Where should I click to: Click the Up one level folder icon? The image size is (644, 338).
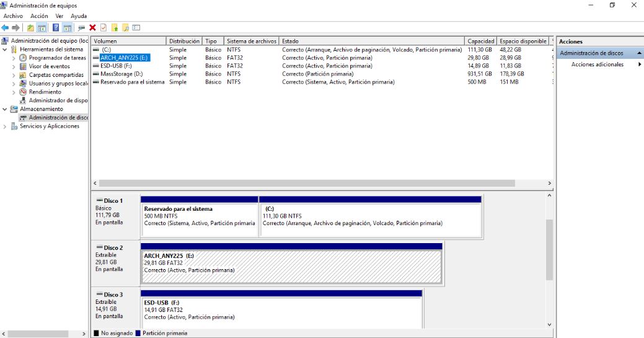[31, 27]
